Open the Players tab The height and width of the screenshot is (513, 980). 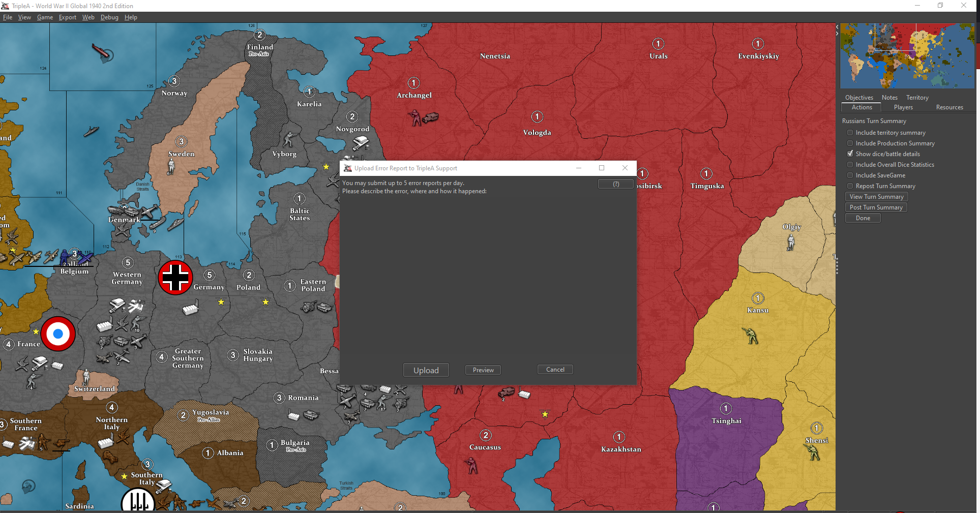[x=903, y=107]
